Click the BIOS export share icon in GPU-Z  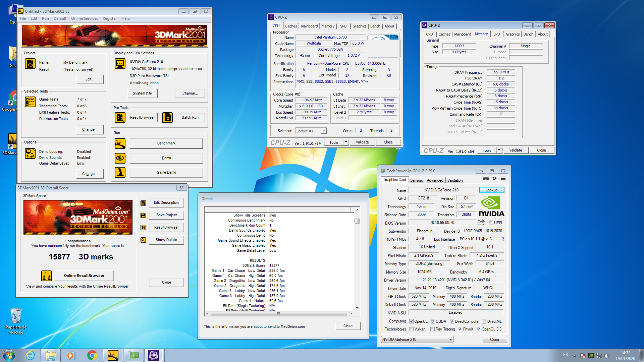coord(481,223)
